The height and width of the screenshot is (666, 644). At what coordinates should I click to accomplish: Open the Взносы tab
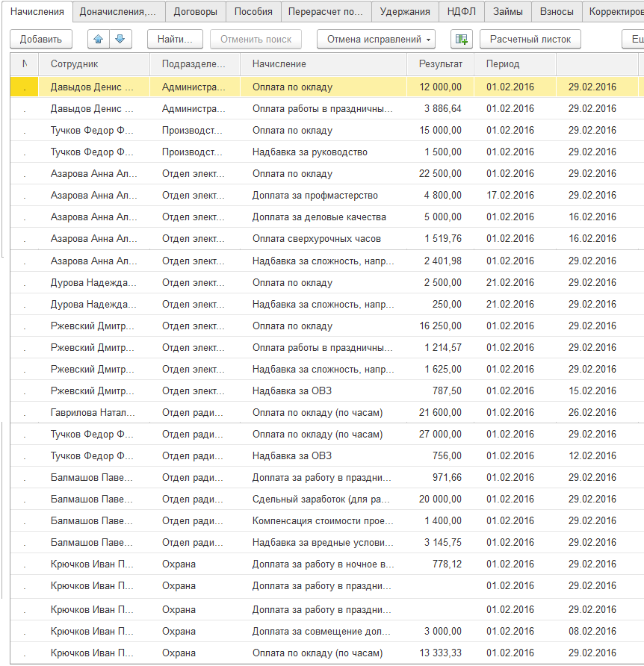coord(557,12)
